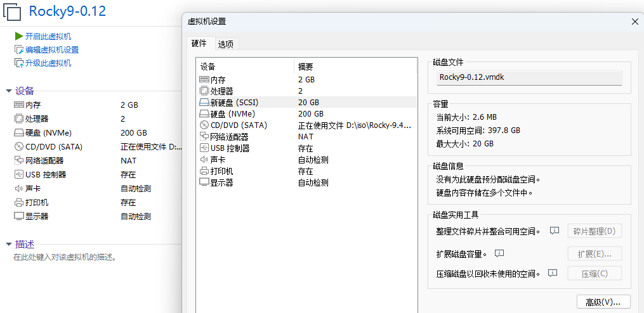Click memory icon in main window device list
Viewport: 644px width, 313px height.
pos(19,105)
